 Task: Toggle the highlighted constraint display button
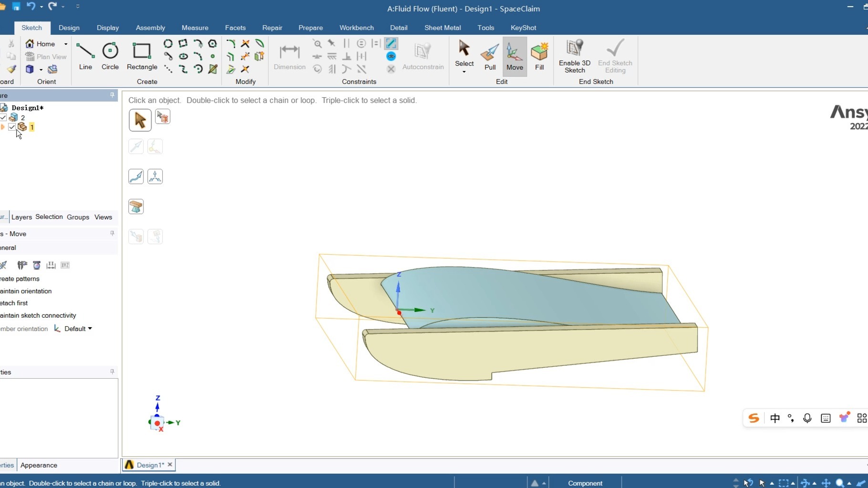pos(391,43)
